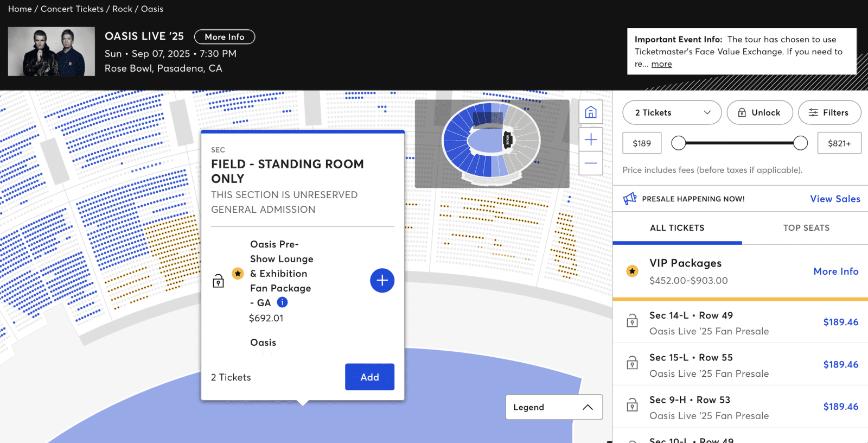This screenshot has width=868, height=443.
Task: Click the Filters sliders icon
Action: 813,112
